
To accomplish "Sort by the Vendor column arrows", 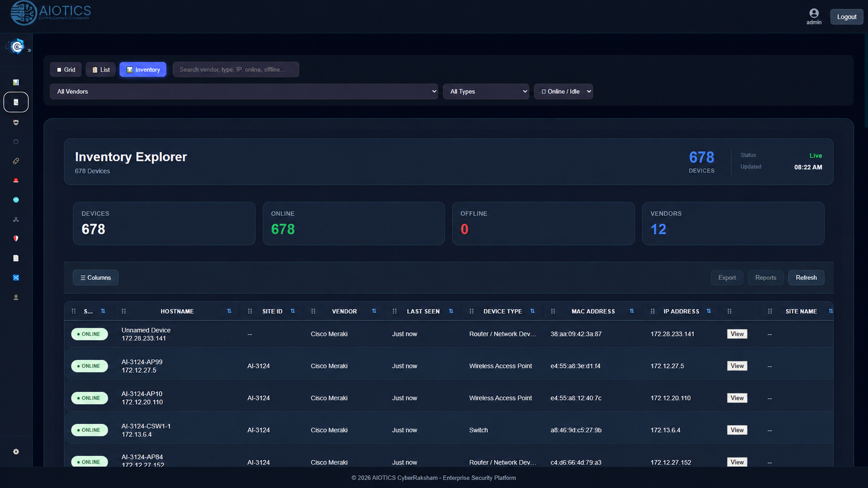I will [x=374, y=311].
